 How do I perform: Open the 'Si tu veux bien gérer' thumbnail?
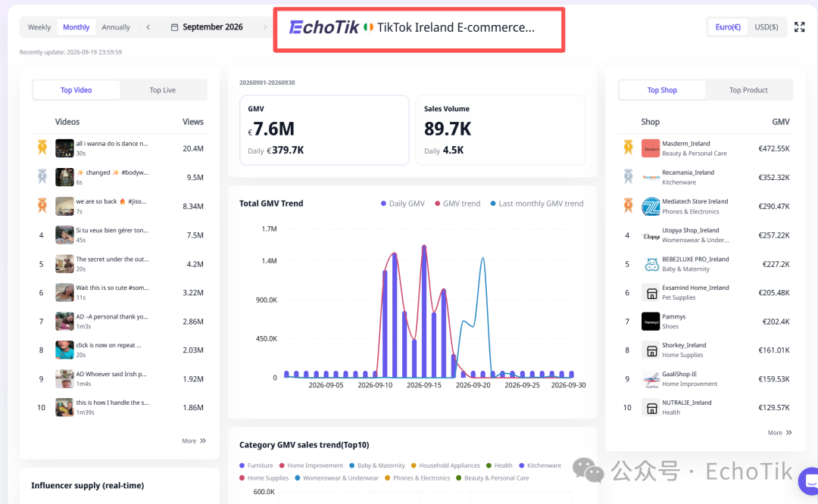click(64, 235)
